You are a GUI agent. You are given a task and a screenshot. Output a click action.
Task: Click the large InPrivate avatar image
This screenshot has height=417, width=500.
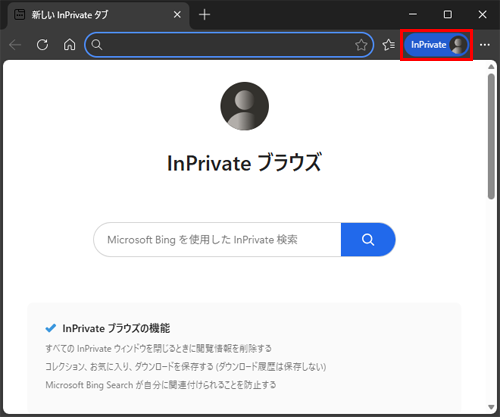[245, 106]
